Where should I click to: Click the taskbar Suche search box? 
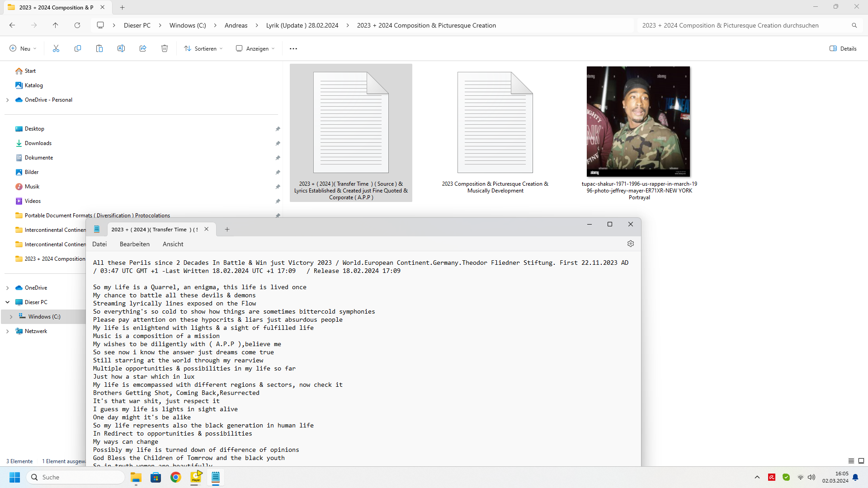click(75, 477)
